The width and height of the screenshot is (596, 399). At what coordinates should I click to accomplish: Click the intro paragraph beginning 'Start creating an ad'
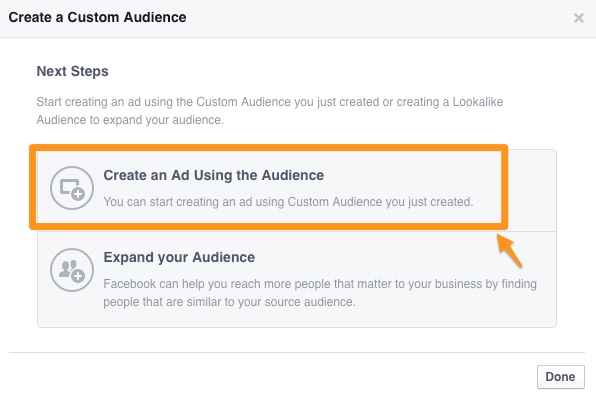click(x=270, y=111)
